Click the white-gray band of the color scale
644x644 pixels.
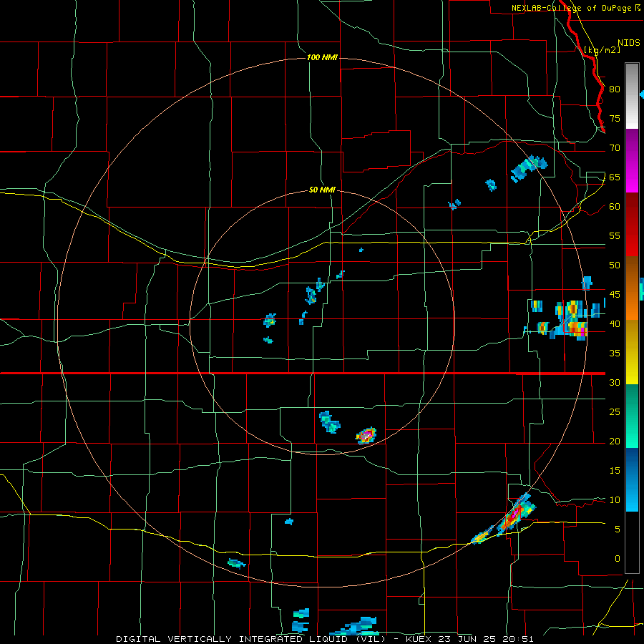click(632, 96)
